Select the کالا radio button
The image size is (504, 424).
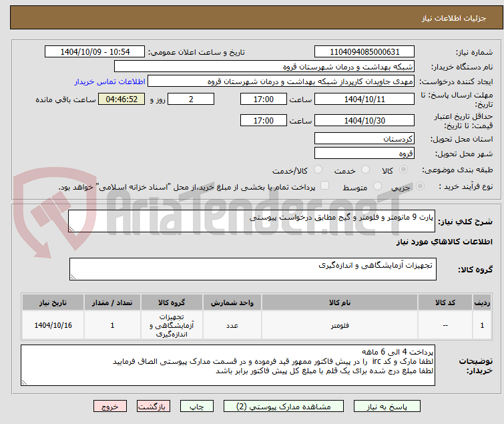[x=403, y=170]
